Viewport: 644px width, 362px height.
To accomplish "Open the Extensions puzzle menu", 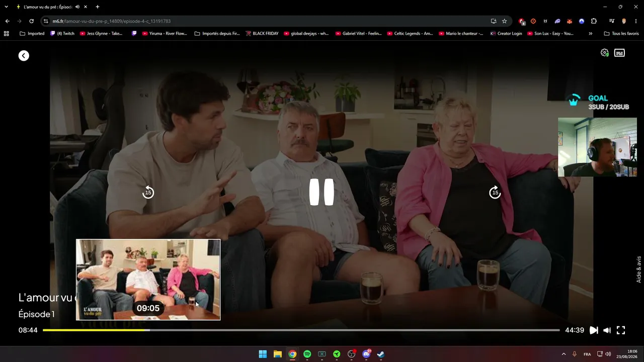I will 594,21.
